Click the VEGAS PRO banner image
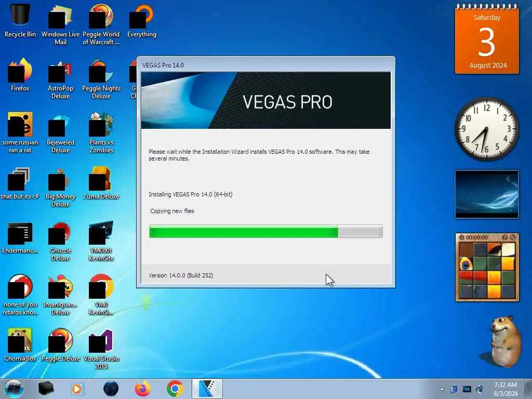The height and width of the screenshot is (399, 532). pyautogui.click(x=265, y=100)
